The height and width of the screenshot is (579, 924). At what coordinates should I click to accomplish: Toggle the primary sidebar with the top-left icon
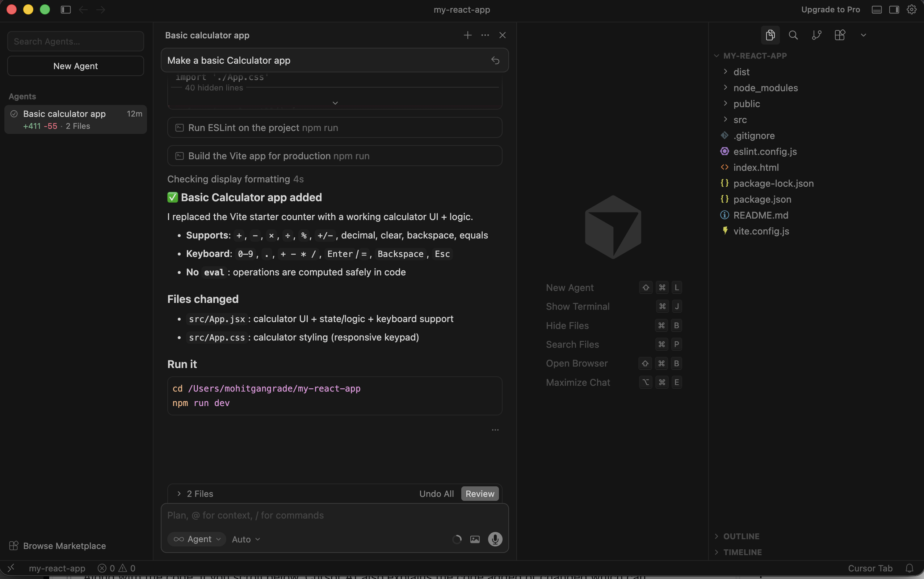point(65,9)
